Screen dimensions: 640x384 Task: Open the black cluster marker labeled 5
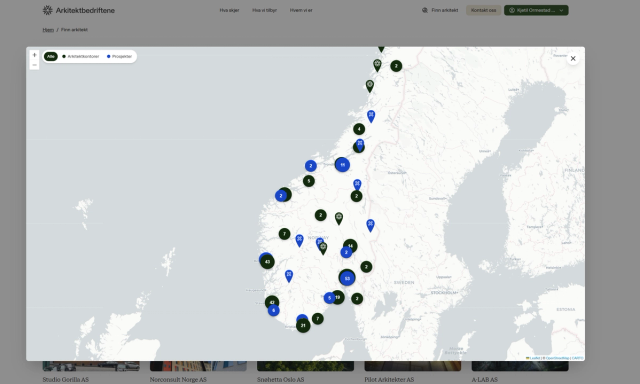(x=309, y=181)
